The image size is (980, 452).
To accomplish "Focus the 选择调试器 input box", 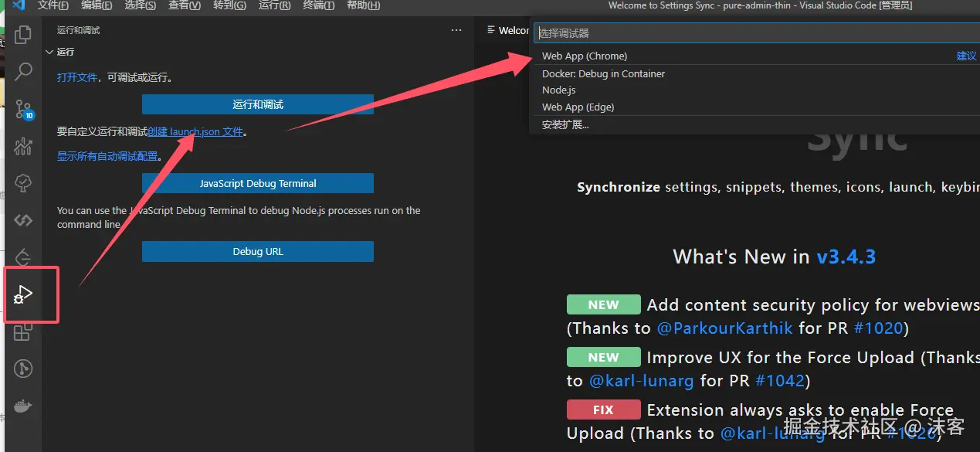I will [757, 33].
